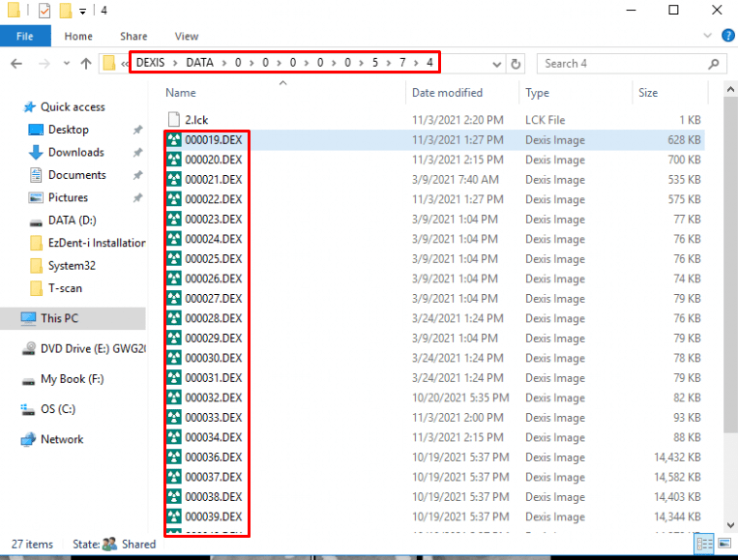Select the 000039.DEX Dexis image icon
The image size is (738, 560).
[x=174, y=516]
